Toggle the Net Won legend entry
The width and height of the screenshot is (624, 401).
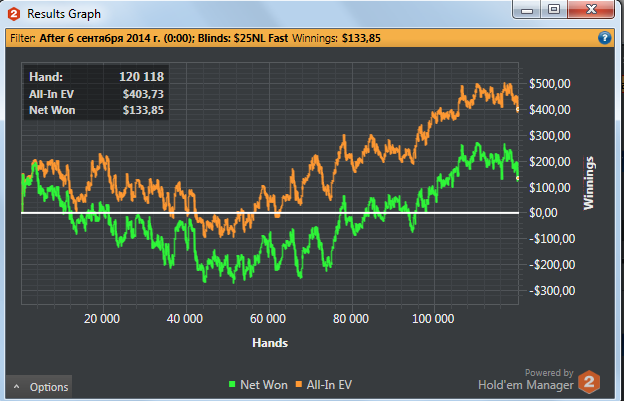coord(258,385)
